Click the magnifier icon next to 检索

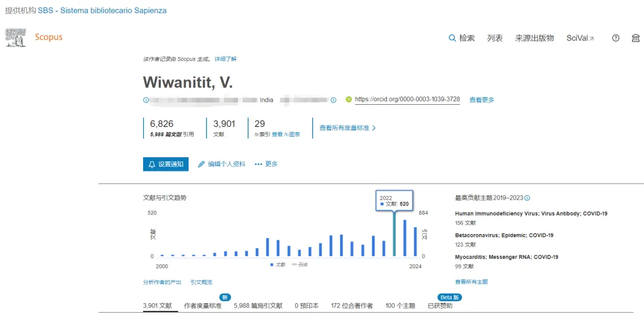pyautogui.click(x=452, y=38)
